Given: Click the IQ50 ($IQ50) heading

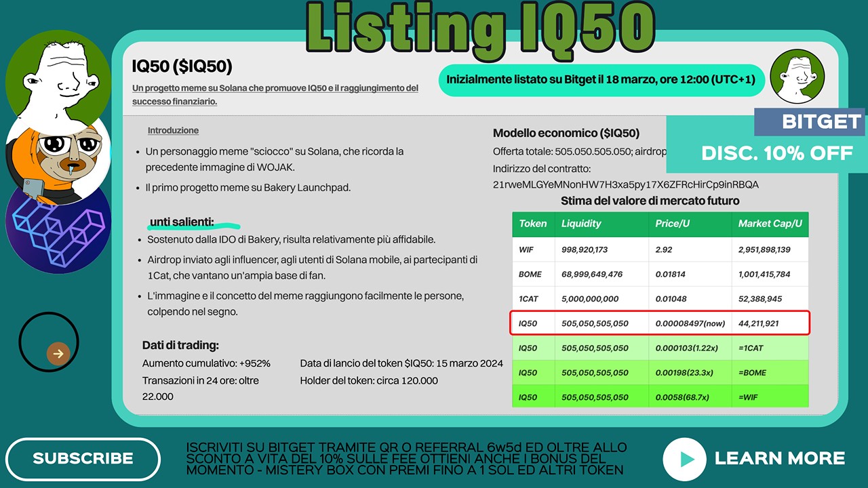Looking at the screenshot, I should coord(182,66).
